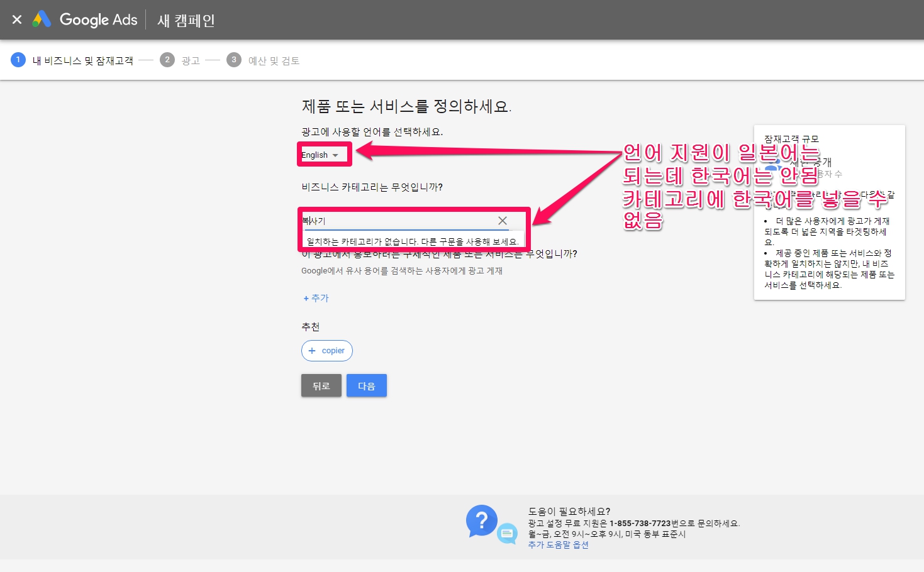Screen dimensions: 924x572
Task: Go to the 광고 step label
Action: click(191, 60)
